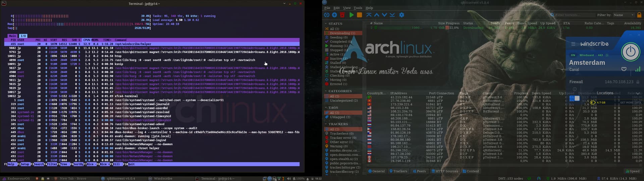644x181 pixels.
Task: Open the Tools menu in qBittorrent
Action: point(358,8)
